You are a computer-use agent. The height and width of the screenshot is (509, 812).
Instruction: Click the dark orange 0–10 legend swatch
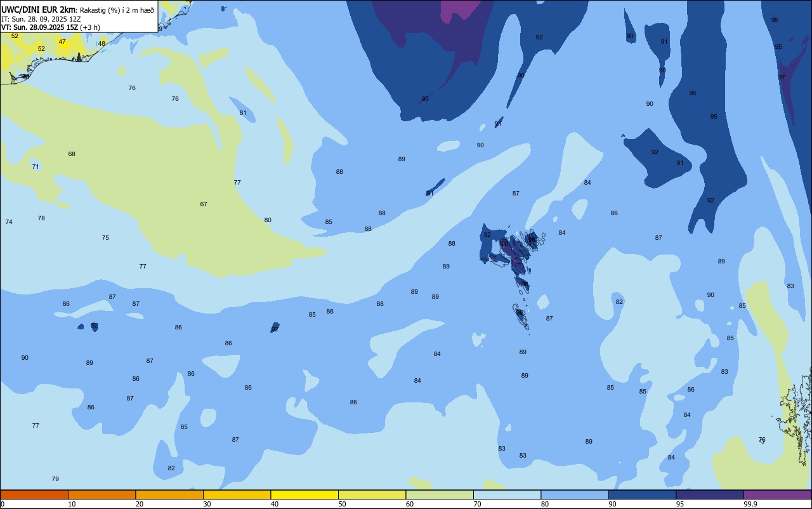[34, 494]
